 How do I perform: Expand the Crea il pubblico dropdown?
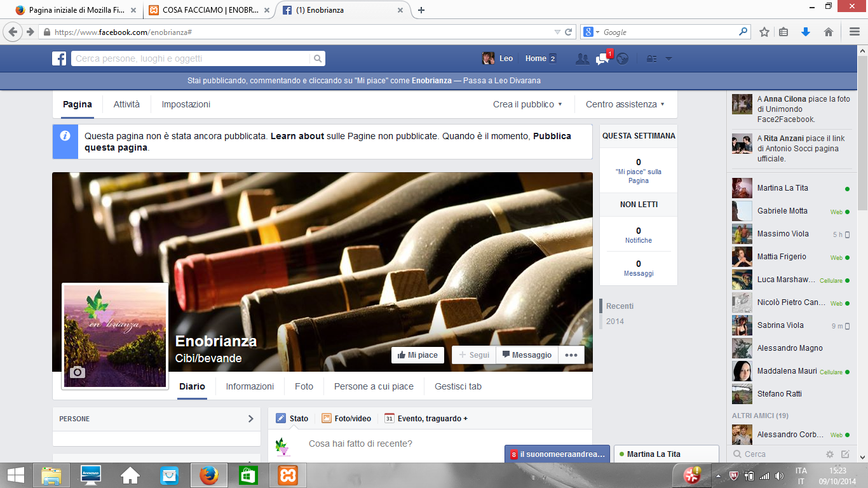click(527, 104)
